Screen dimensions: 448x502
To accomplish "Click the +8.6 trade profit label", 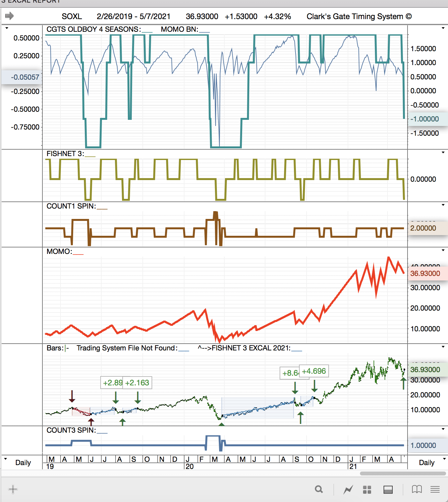I will 290,373.
